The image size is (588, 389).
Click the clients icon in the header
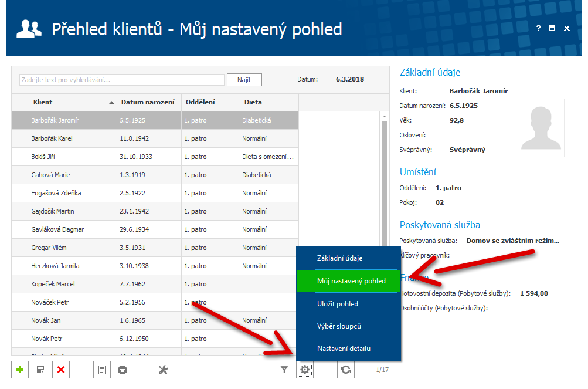tap(29, 29)
